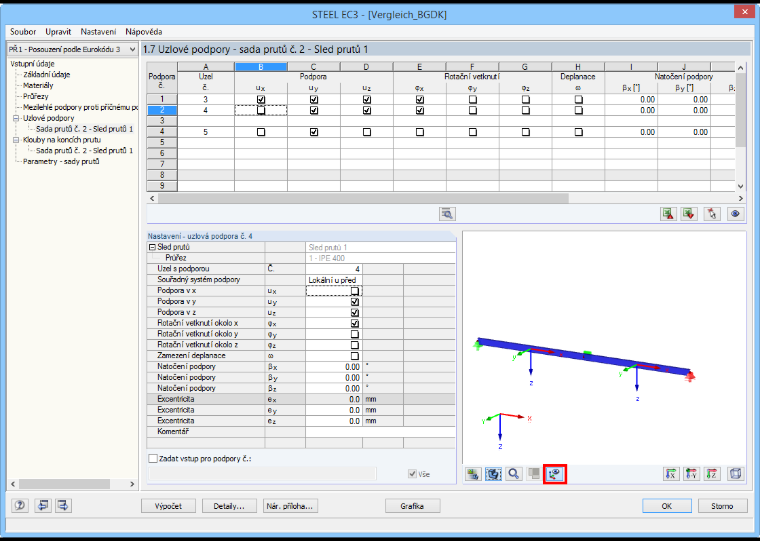Collapse the 'Sled prutů' settings group
Viewport: 760px width, 541px height.
152,247
